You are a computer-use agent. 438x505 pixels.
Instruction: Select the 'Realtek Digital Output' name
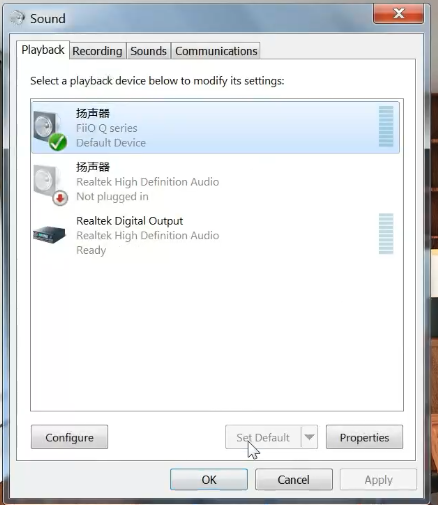pyautogui.click(x=130, y=221)
